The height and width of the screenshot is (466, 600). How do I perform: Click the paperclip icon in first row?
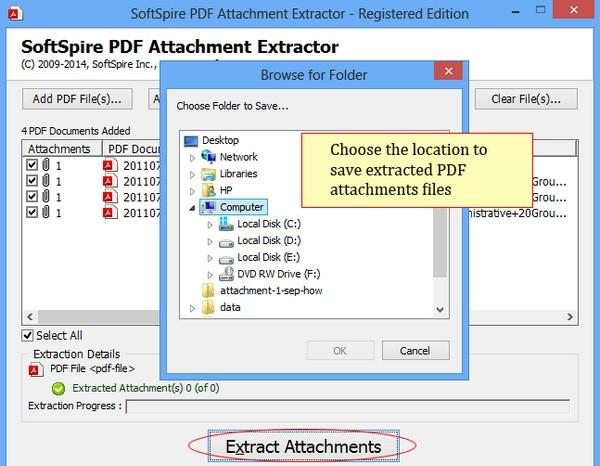[x=46, y=165]
